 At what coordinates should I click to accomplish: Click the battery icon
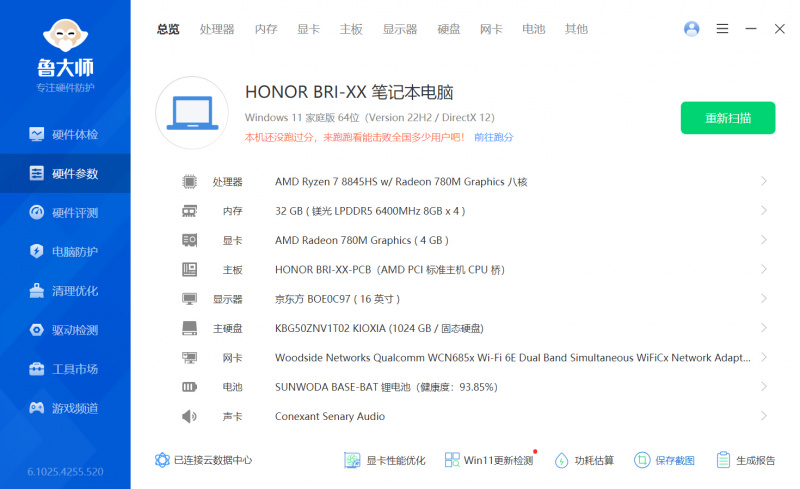point(189,387)
